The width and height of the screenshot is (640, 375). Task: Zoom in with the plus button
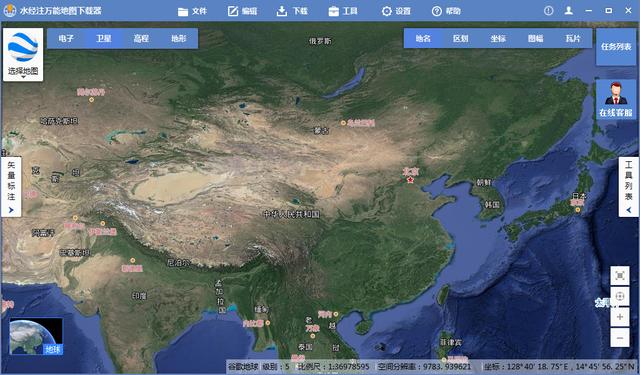[x=620, y=317]
